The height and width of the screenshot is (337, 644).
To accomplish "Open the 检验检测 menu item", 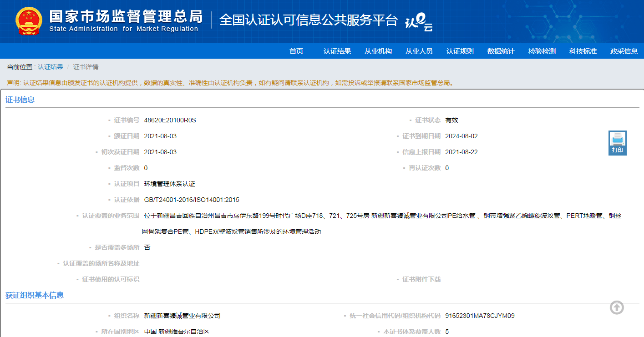I will click(x=542, y=51).
